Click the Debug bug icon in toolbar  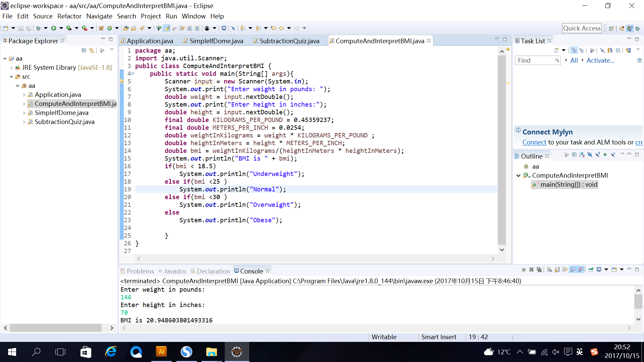click(39, 28)
